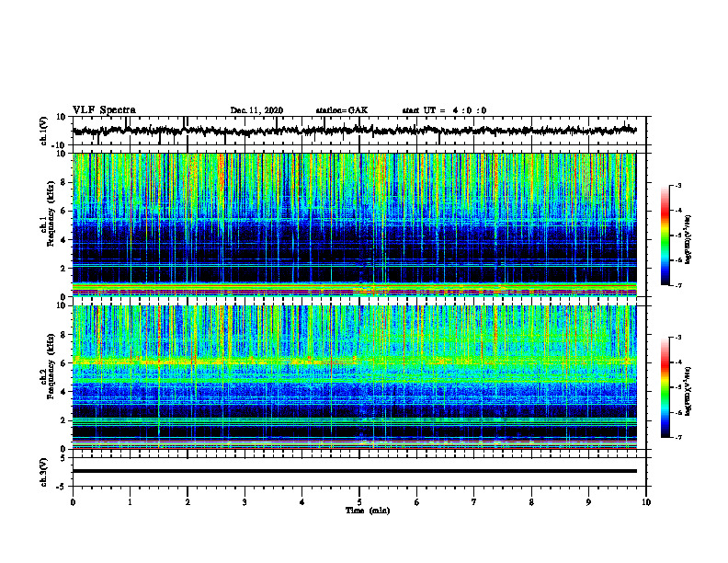Select the ch.2 color bar log(PSD) label

click(x=688, y=391)
